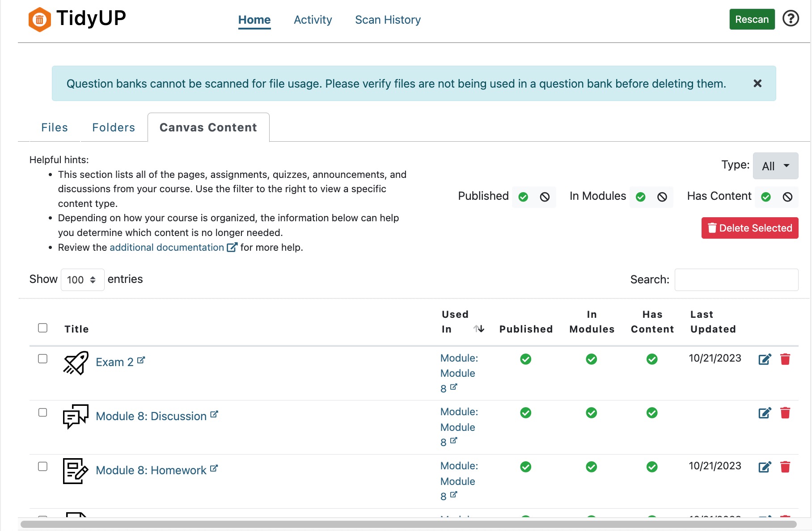This screenshot has height=531, width=812.
Task: Open the additional documentation link
Action: click(x=173, y=247)
